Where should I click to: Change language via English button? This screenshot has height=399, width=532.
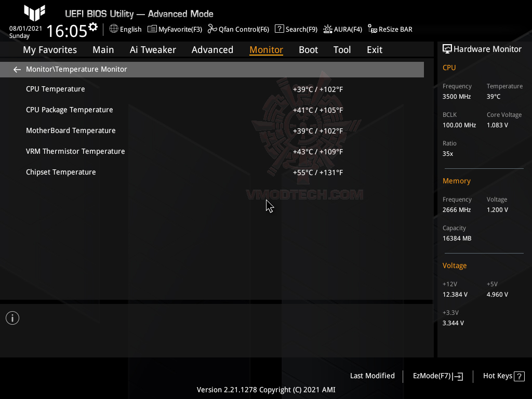[x=125, y=29]
